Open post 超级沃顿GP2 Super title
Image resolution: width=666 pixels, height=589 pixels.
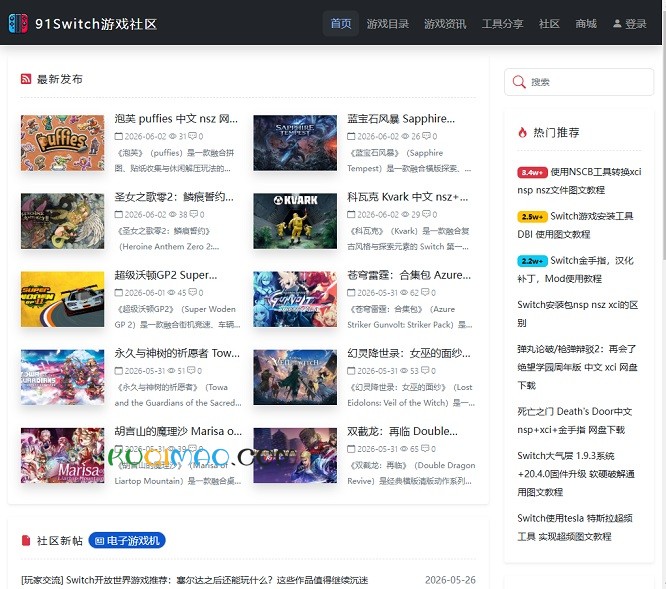coord(166,275)
